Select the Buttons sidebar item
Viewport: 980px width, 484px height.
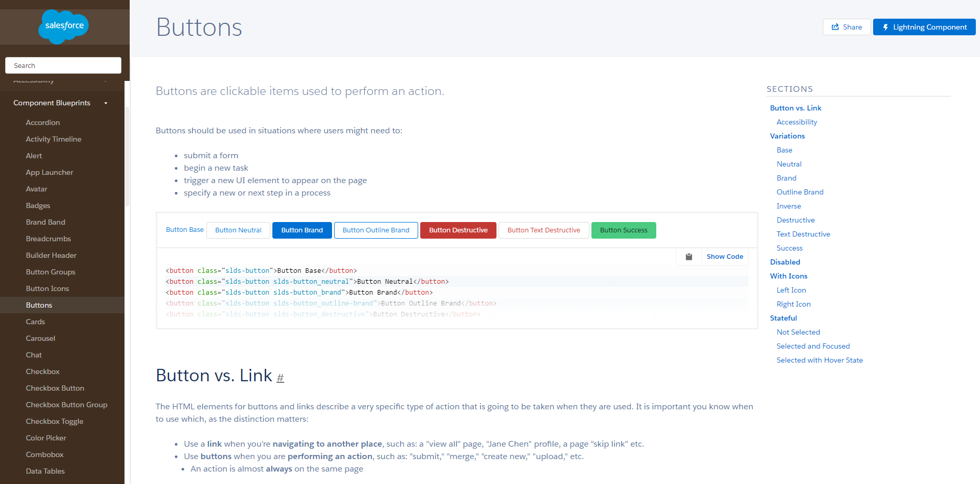[x=62, y=305]
